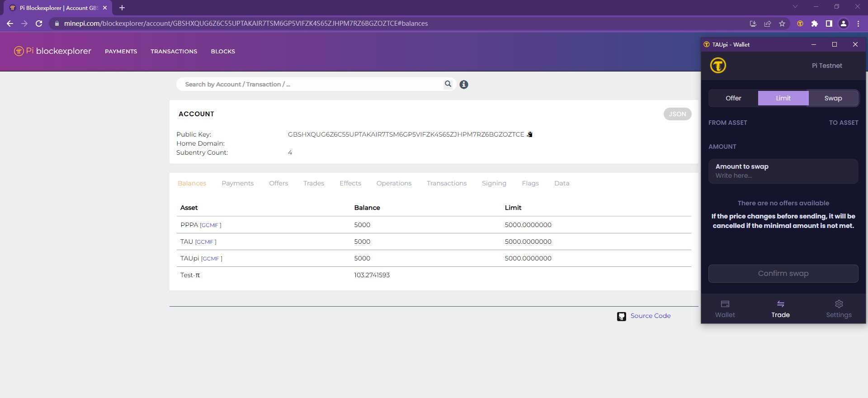This screenshot has width=868, height=398.
Task: Click the search magnifier icon
Action: tap(448, 84)
